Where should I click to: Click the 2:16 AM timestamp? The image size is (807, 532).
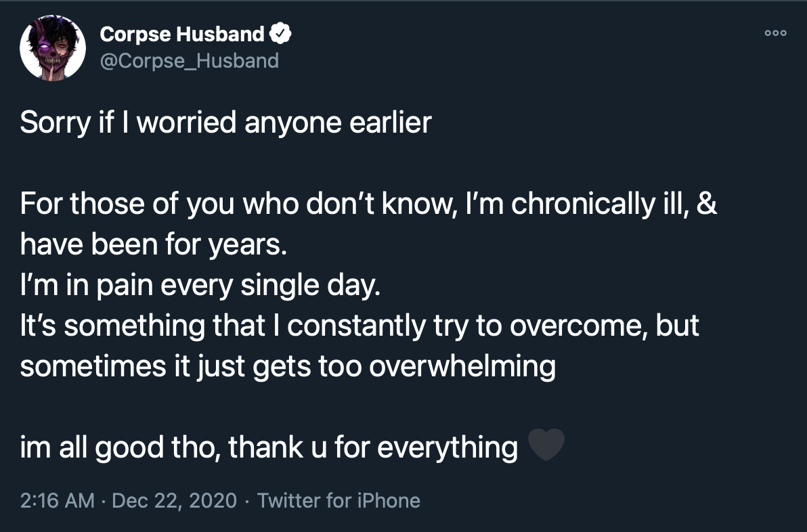(x=57, y=500)
